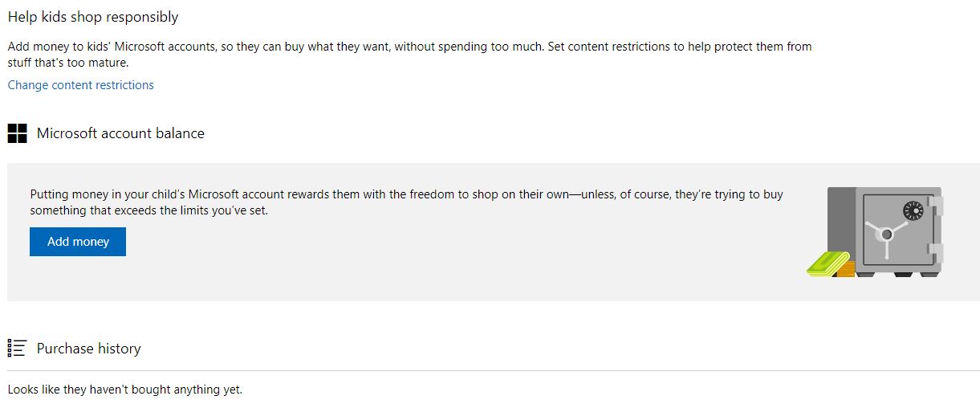This screenshot has width=980, height=404.
Task: Click the Microsoft four-square logo icon
Action: pyautogui.click(x=18, y=133)
